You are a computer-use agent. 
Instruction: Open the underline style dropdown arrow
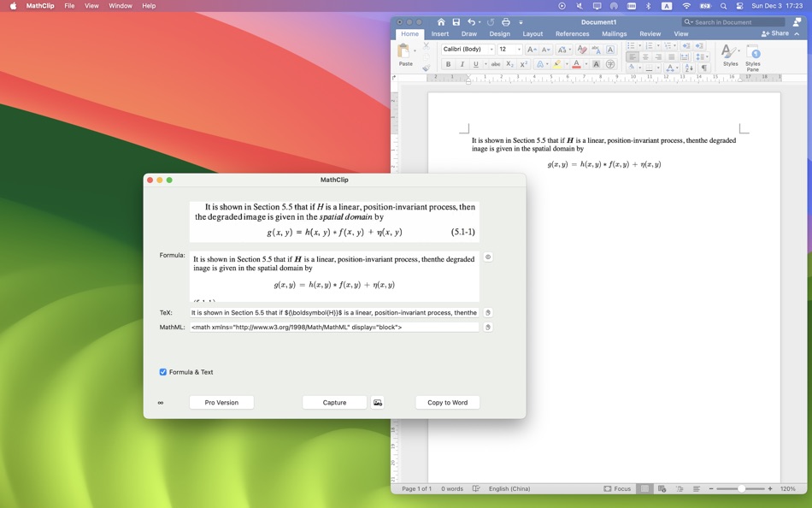[x=485, y=64]
